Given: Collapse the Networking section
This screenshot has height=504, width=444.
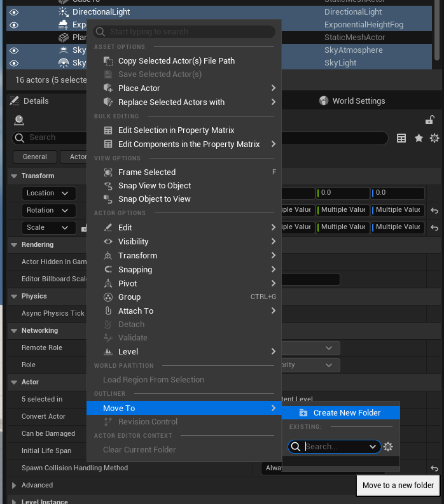Looking at the screenshot, I should (14, 331).
